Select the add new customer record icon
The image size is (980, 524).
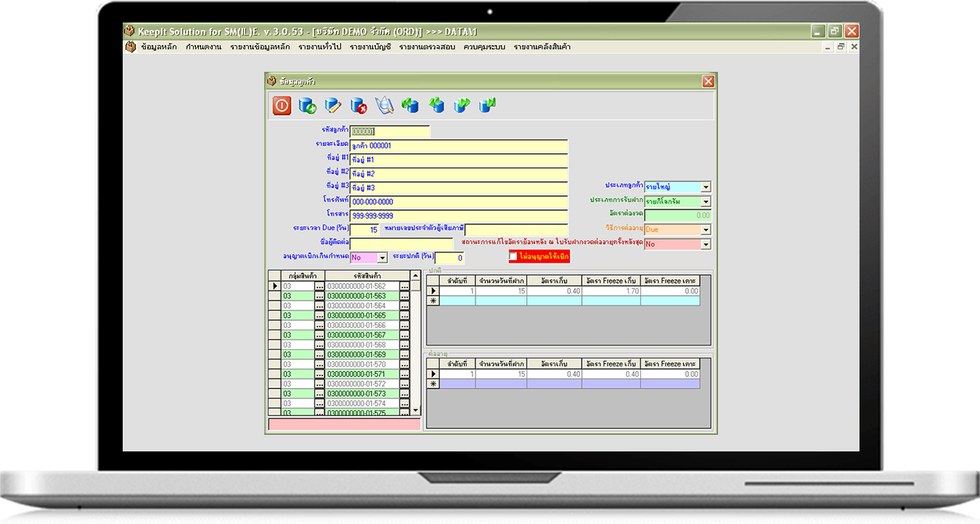coord(307,105)
